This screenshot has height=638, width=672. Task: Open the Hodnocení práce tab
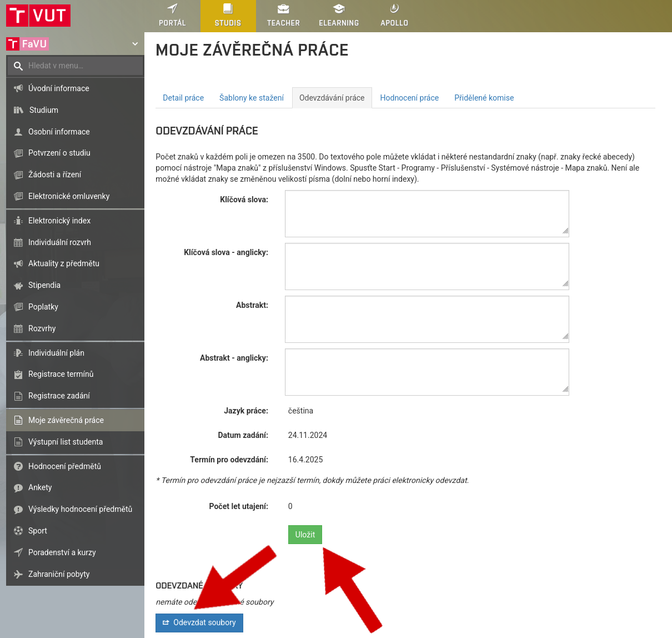(409, 98)
